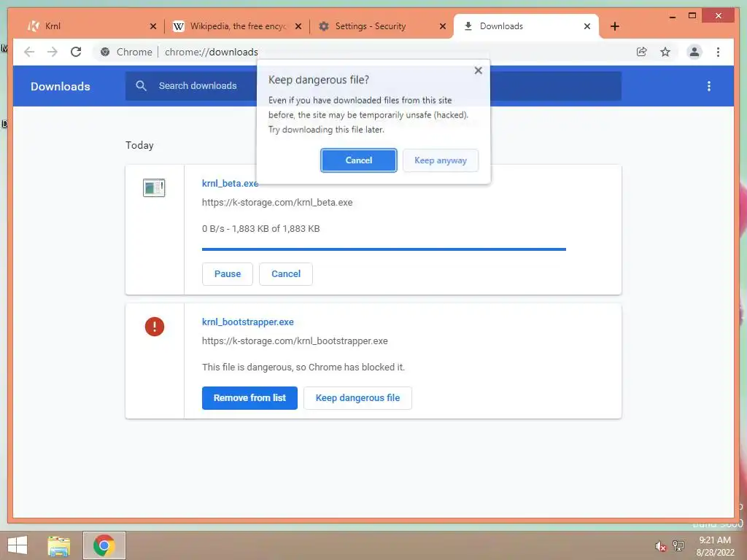Click the Chrome site info icon
This screenshot has height=560, width=747.
[x=105, y=52]
